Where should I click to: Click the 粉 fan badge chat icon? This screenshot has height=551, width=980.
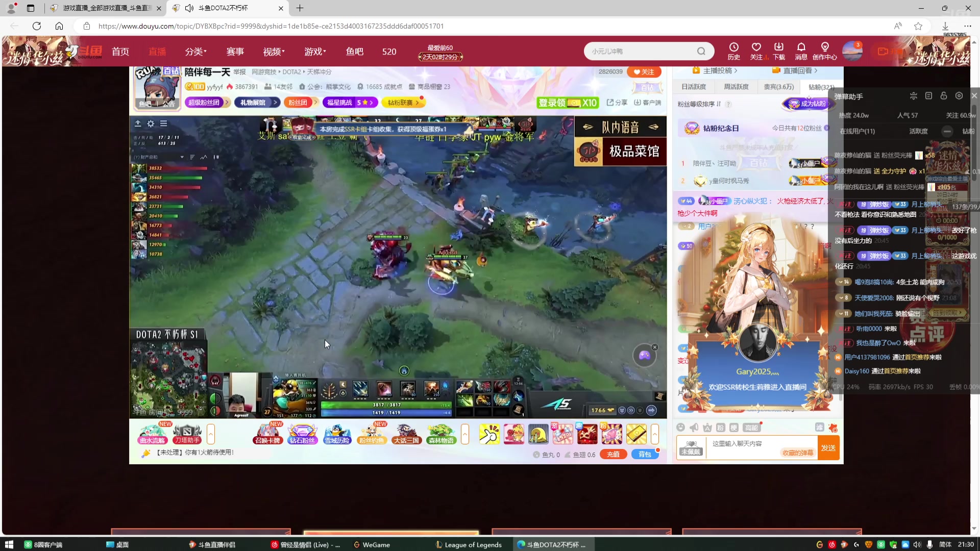tap(721, 428)
